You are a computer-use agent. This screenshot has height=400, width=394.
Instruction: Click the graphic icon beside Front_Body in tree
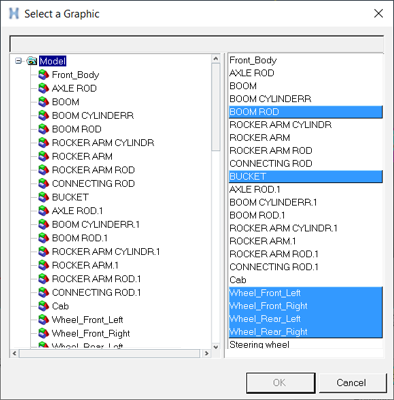coord(43,74)
